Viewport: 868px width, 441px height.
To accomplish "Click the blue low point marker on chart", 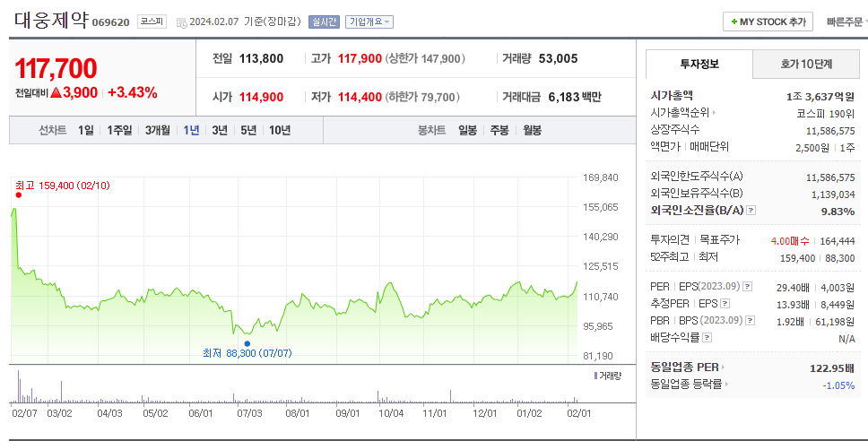I will pyautogui.click(x=247, y=343).
